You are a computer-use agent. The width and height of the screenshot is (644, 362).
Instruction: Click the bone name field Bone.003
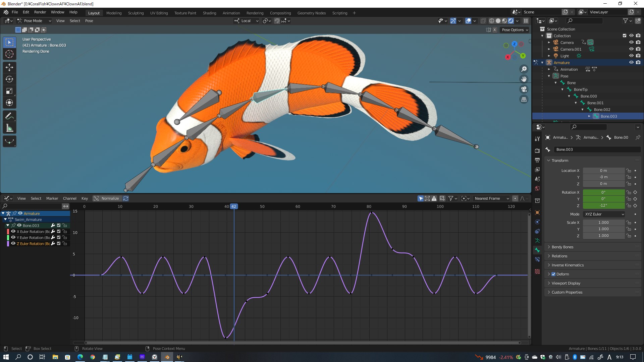(x=597, y=149)
